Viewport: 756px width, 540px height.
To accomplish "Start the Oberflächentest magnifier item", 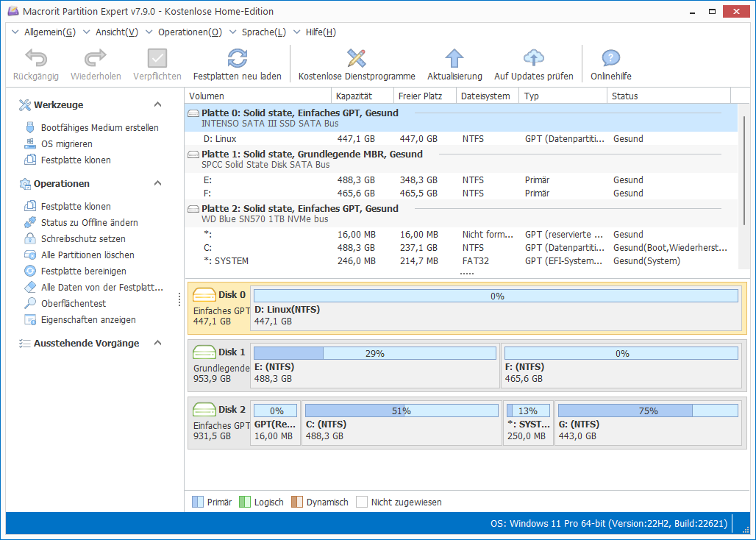I will point(65,303).
